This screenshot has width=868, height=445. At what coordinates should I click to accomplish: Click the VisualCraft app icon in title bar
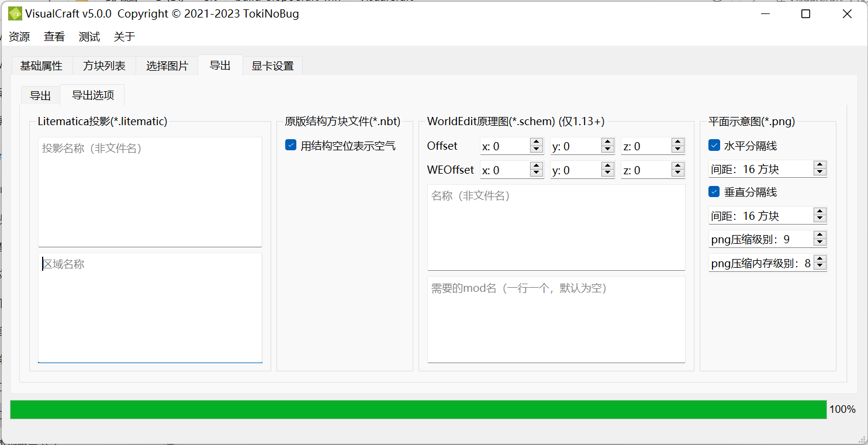[x=15, y=14]
